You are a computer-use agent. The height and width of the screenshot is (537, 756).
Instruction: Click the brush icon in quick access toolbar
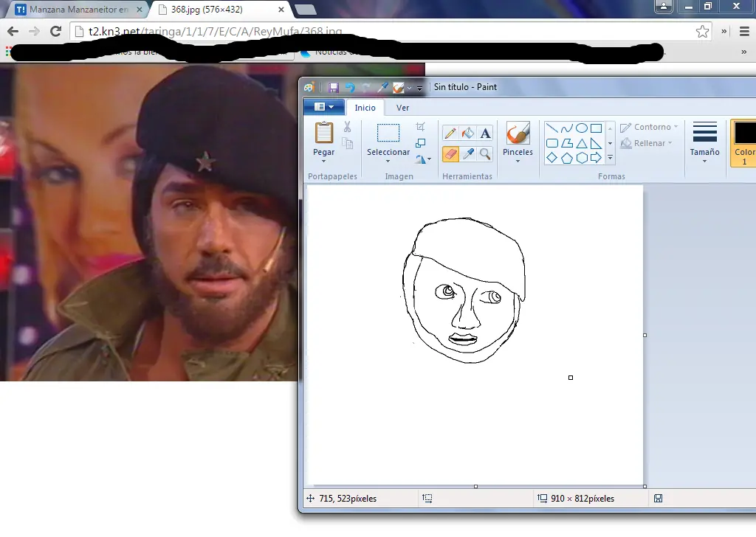(x=399, y=88)
